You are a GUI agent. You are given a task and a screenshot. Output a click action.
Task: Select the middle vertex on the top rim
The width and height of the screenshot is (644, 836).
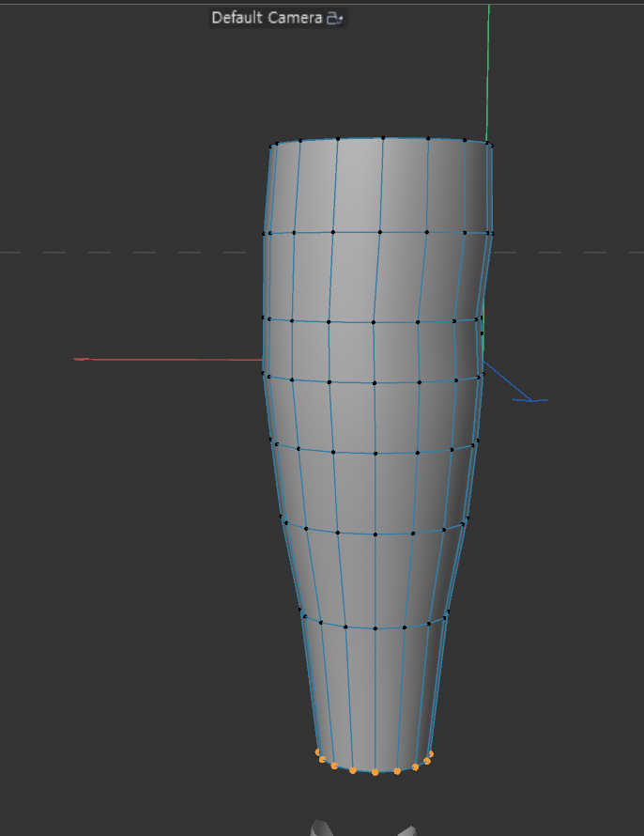click(383, 138)
